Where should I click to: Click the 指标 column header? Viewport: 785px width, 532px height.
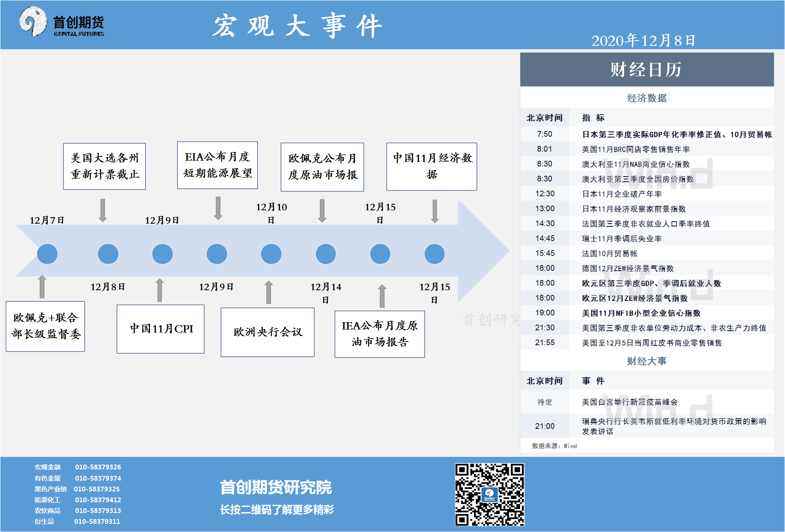coord(593,118)
